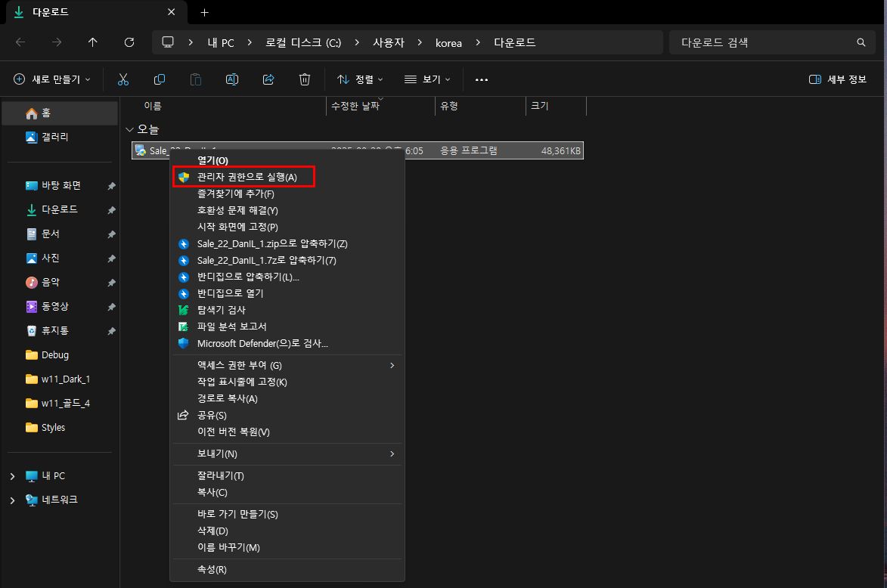Select 이름 바꾸기 in the context menu
887x588 pixels.
point(228,547)
